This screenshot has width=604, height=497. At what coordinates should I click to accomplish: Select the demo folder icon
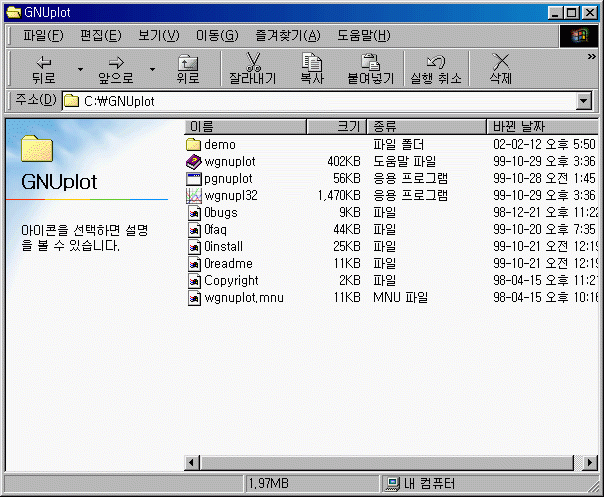click(193, 144)
